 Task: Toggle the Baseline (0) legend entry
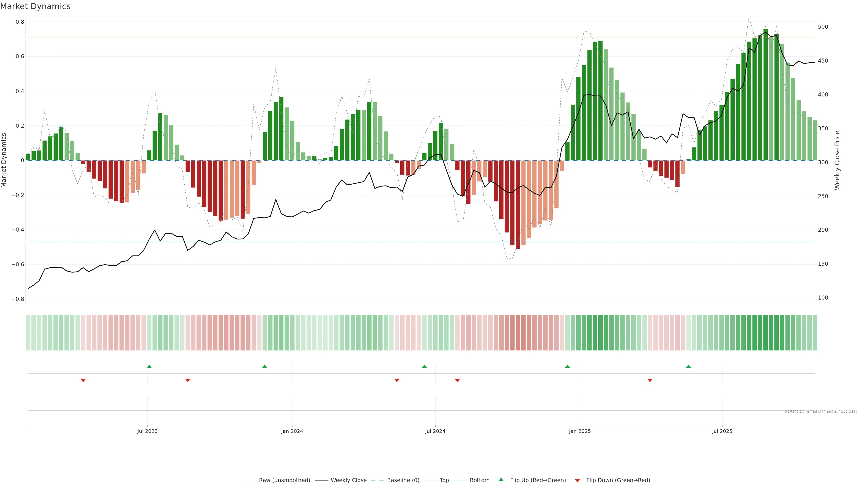(x=403, y=480)
